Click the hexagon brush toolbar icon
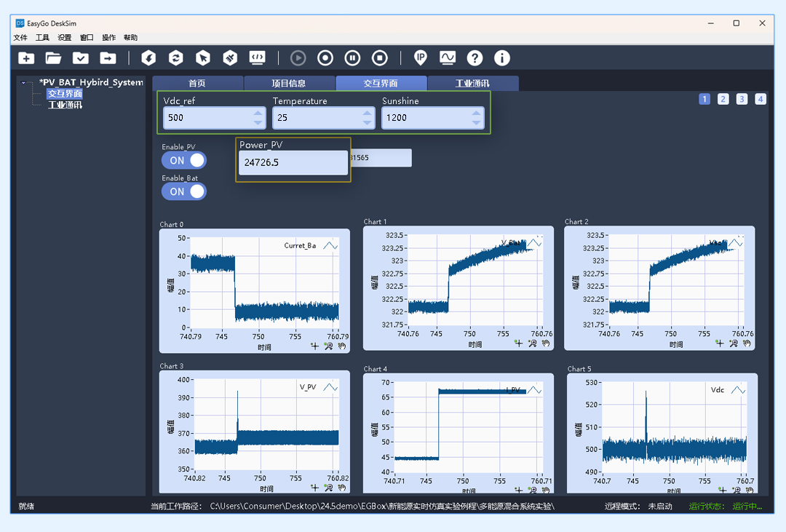The height and width of the screenshot is (532, 786). [x=229, y=58]
